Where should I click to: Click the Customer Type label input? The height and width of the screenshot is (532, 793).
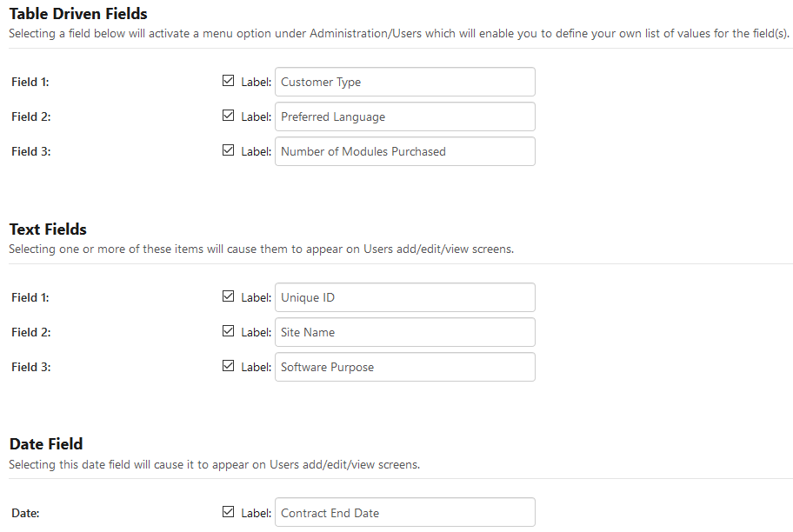tap(404, 82)
